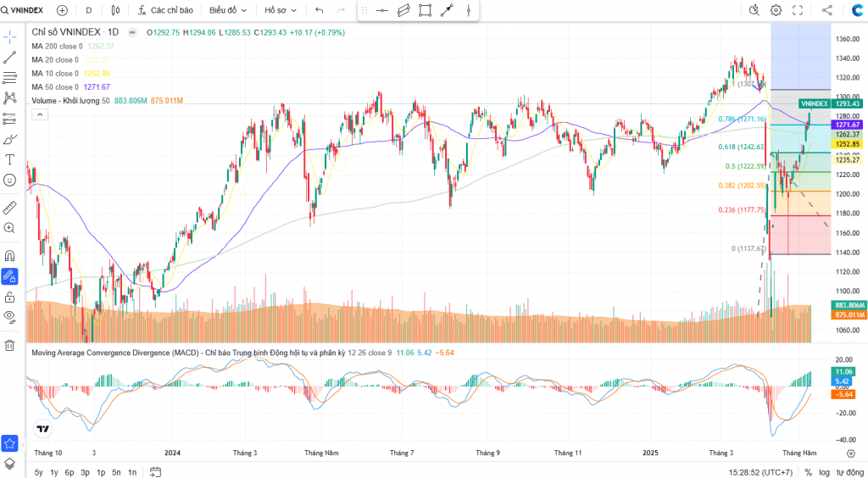This screenshot has width=868, height=478.
Task: Select the 1y time range
Action: click(x=54, y=472)
